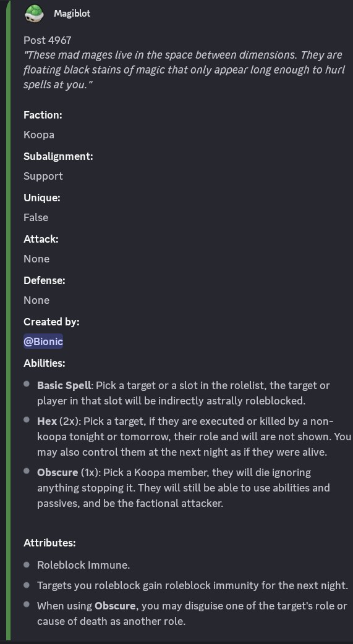Viewport: 353px width, 644px height.
Task: Click the green Koopa shell avatar
Action: tap(34, 13)
